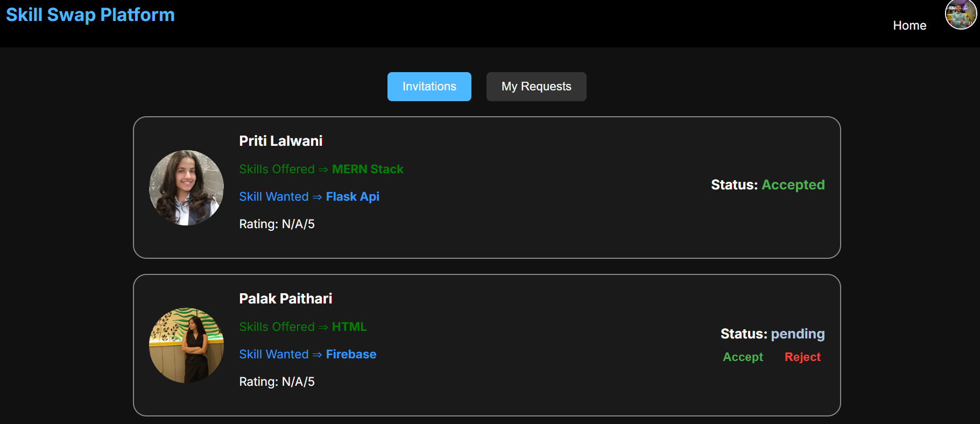Switch to the Invitations tab
The image size is (980, 424).
[429, 87]
